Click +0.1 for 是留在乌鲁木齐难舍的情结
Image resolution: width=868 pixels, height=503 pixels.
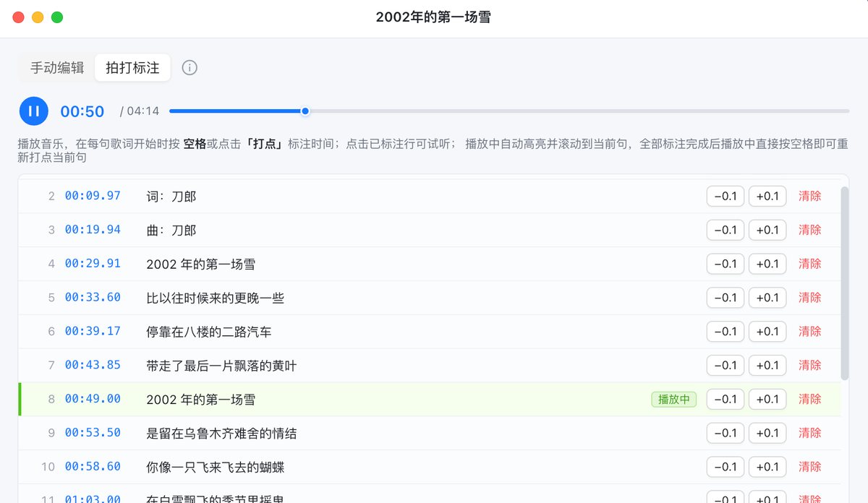(x=767, y=433)
